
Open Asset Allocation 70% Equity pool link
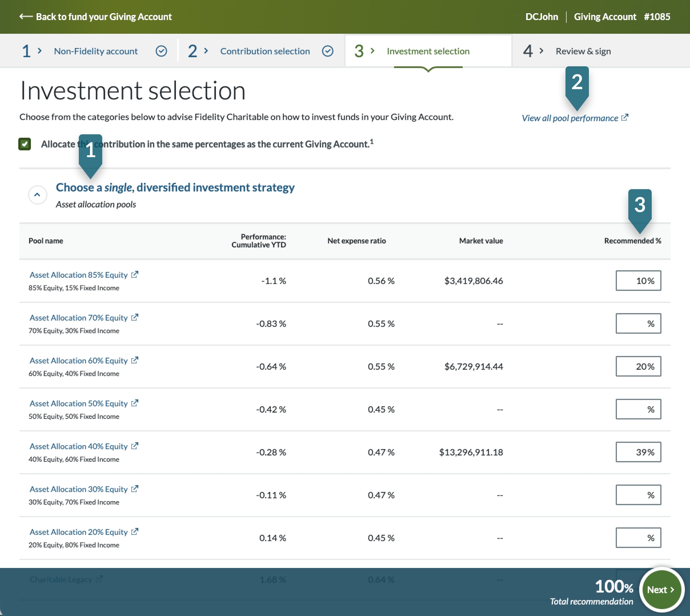click(x=79, y=317)
